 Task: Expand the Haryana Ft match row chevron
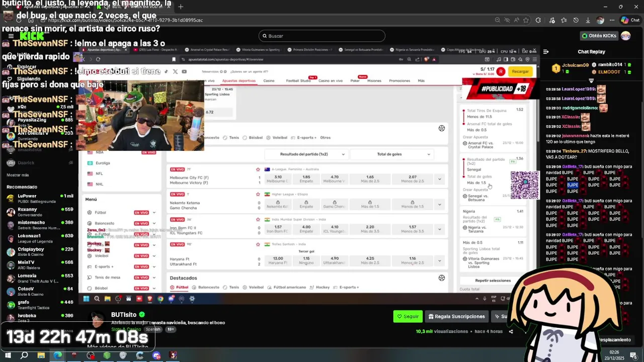439,260
